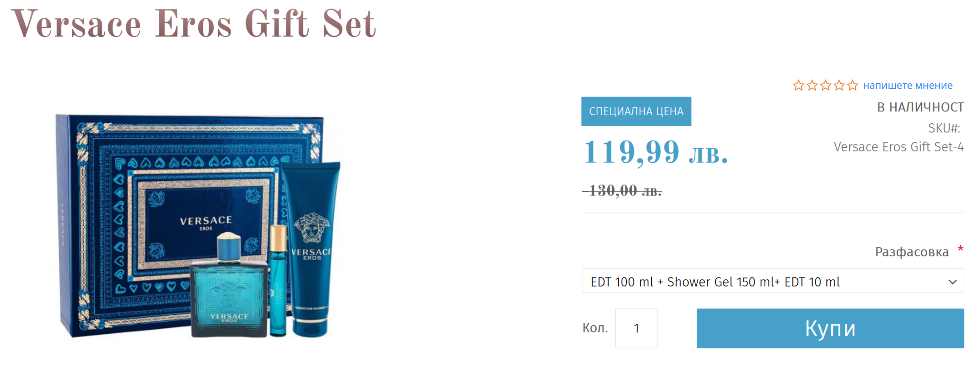Screen dimensions: 980x374
Task: Rate the product with the first star
Action: [798, 86]
